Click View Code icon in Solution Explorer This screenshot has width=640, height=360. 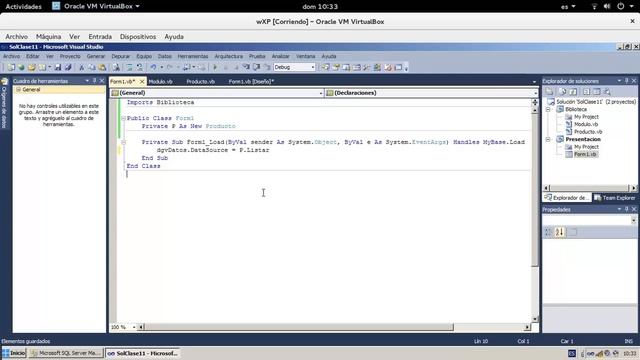click(586, 92)
